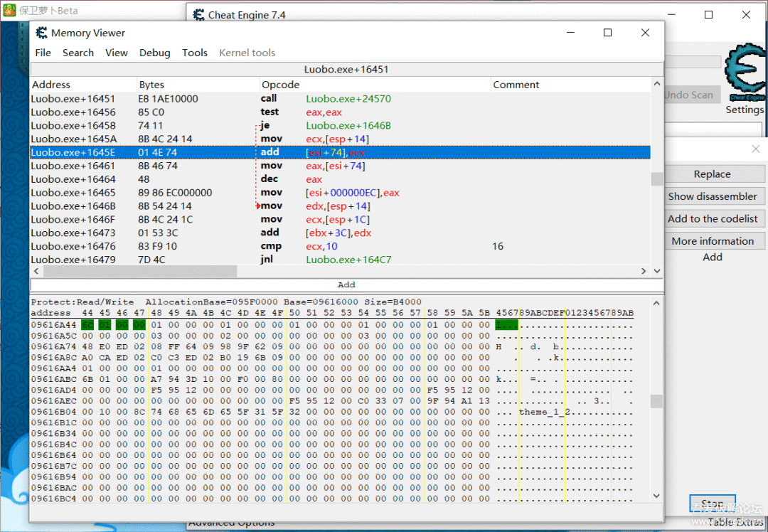The height and width of the screenshot is (532, 768).
Task: Click hex view scroll-up arrow
Action: point(657,303)
